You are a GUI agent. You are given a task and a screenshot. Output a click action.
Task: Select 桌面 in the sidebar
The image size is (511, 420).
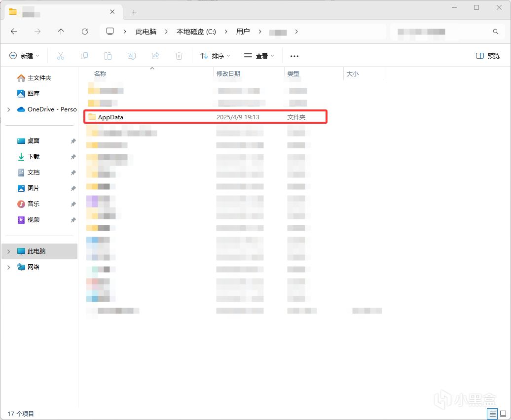point(34,141)
